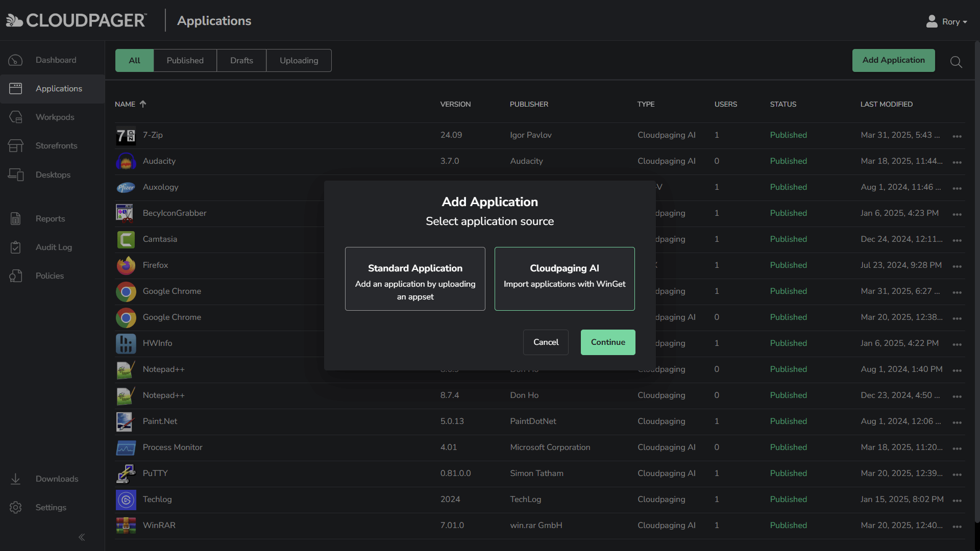The width and height of the screenshot is (980, 551).
Task: Switch to the Drafts tab
Action: 241,60
